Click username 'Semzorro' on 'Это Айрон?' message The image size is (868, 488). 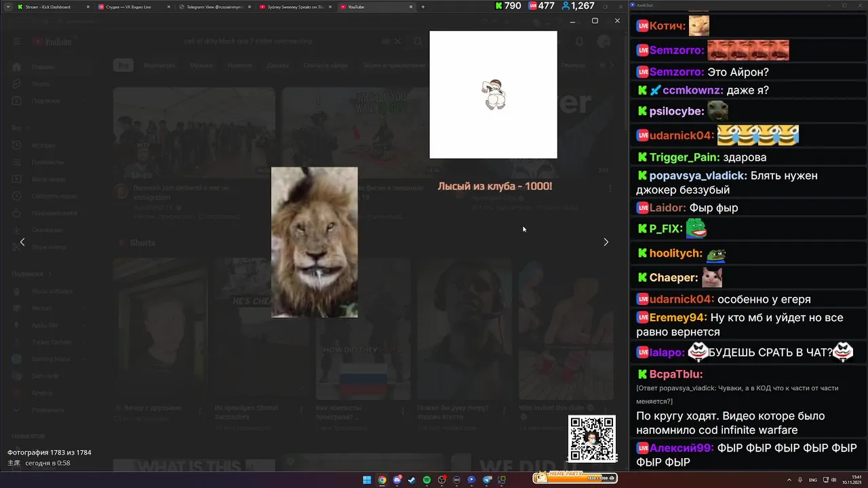(x=677, y=72)
